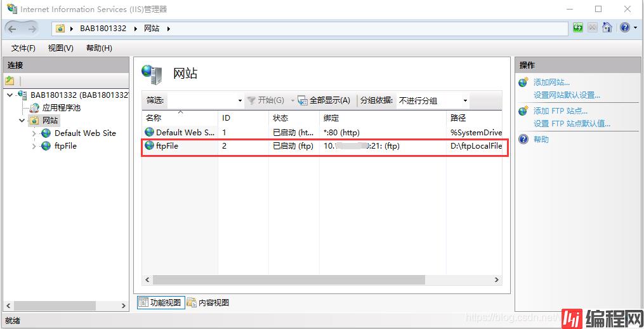Open the filter combo box dropdown arrow
The image size is (644, 329).
(240, 100)
